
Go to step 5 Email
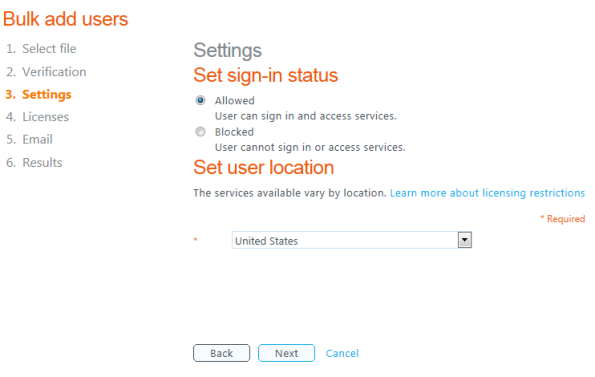click(29, 140)
